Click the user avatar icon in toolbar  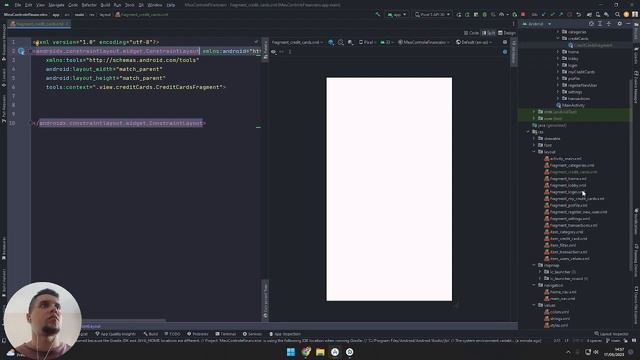(626, 14)
